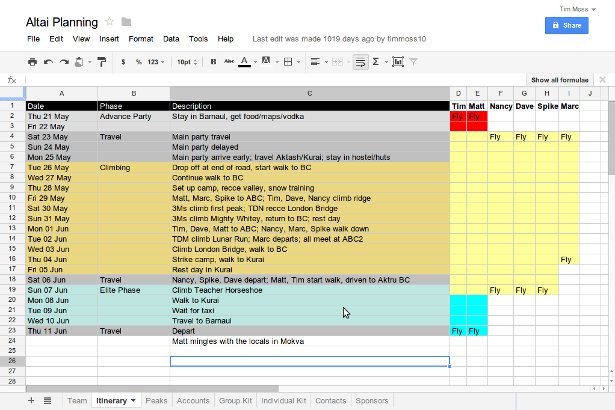
Task: Switch to the Accounts sheet tab
Action: click(193, 401)
